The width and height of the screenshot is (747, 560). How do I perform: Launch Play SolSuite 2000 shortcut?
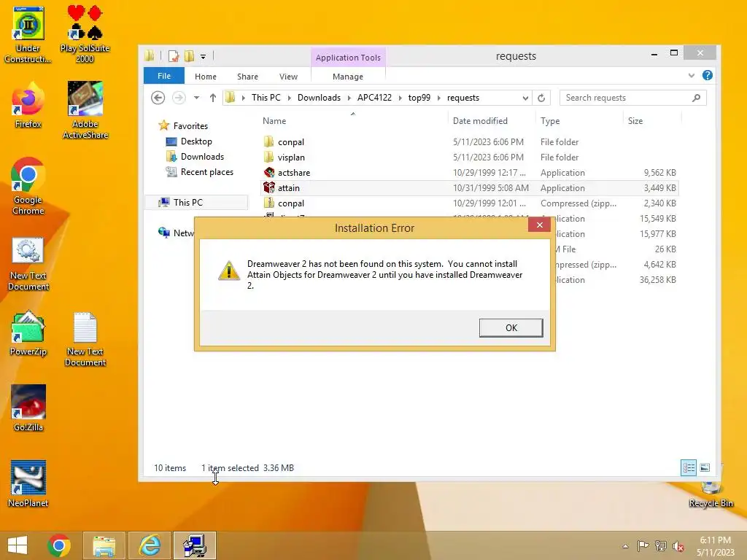[85, 35]
